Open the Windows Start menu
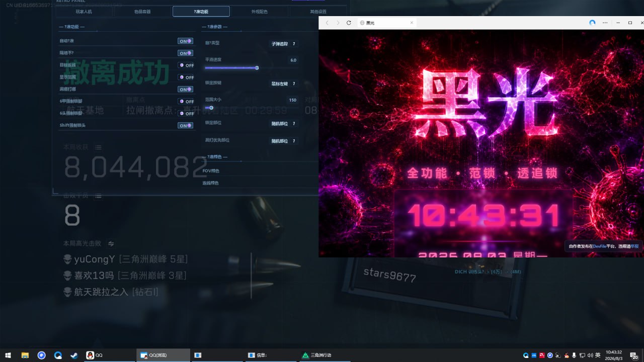The width and height of the screenshot is (644, 362). tap(8, 355)
